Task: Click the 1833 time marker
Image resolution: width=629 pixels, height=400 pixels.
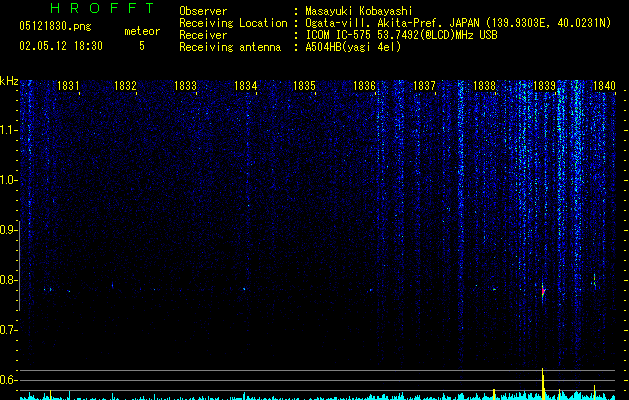Action: [185, 86]
